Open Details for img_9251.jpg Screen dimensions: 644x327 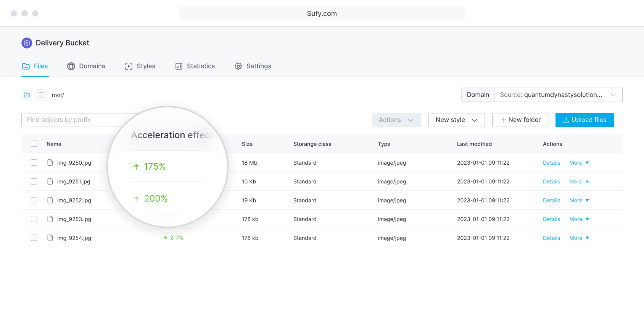click(x=551, y=181)
